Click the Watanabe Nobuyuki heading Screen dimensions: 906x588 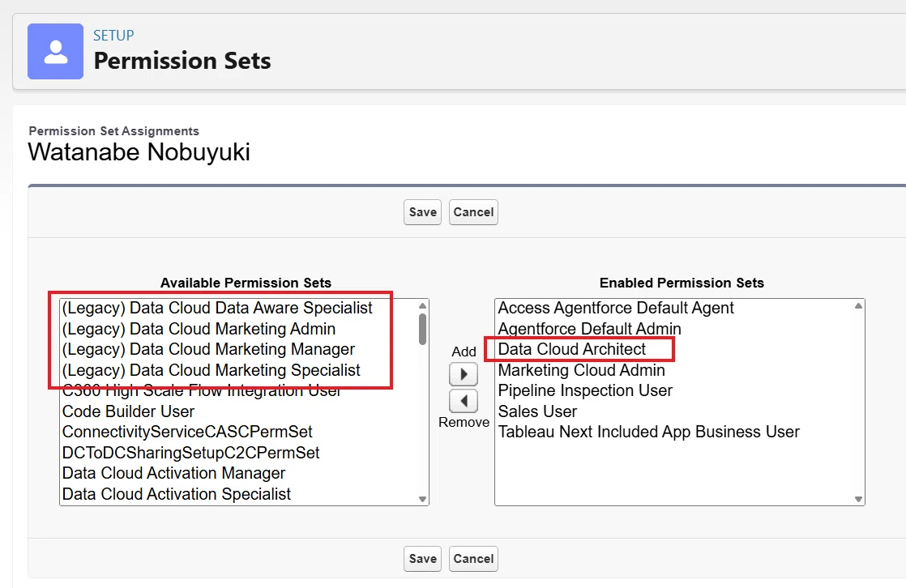pos(139,152)
